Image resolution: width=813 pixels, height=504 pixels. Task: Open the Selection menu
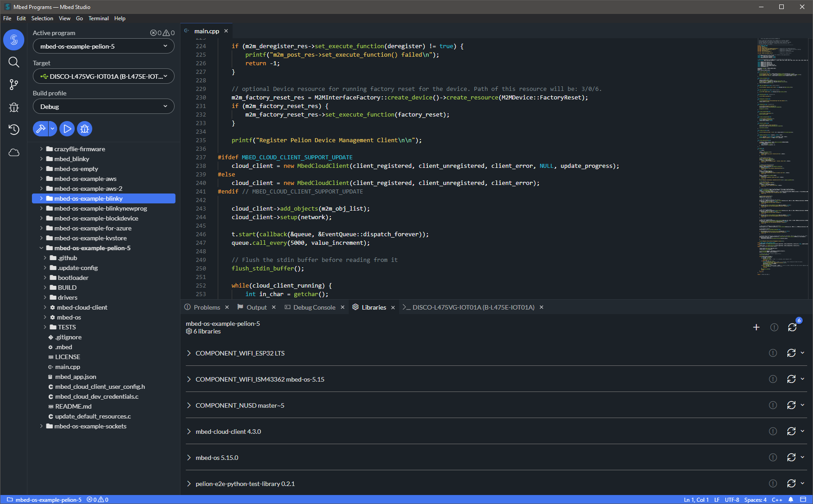[x=42, y=18]
